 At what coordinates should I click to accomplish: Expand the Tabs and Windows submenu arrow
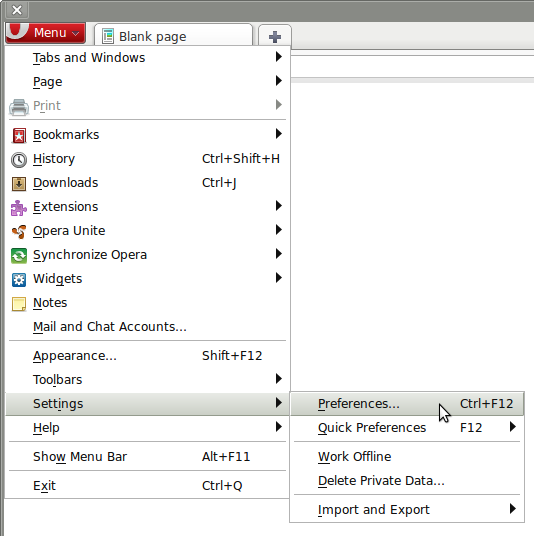click(x=279, y=57)
